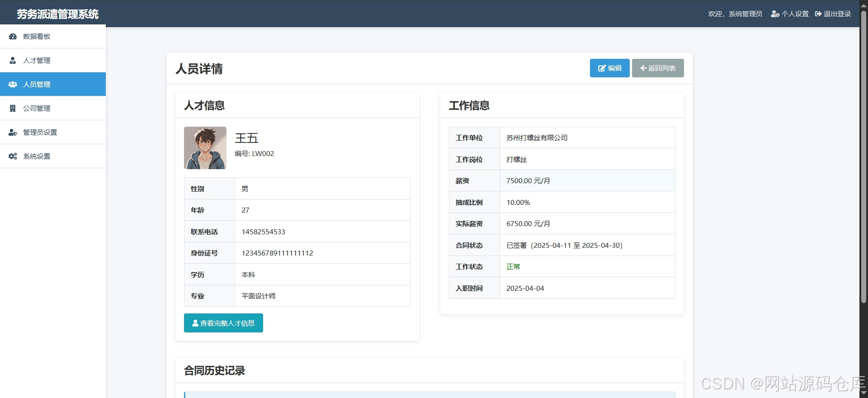868x398 pixels.
Task: Click the green 正常 work status
Action: tap(513, 267)
